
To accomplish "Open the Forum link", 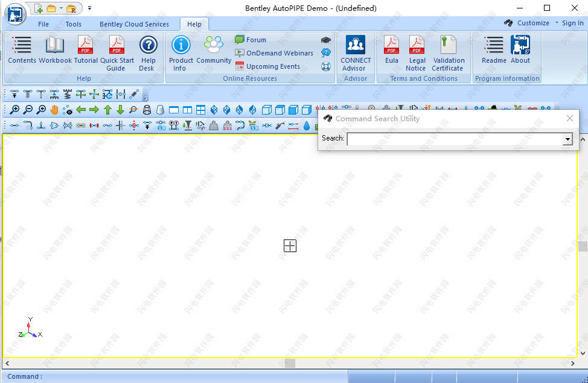I will 251,40.
